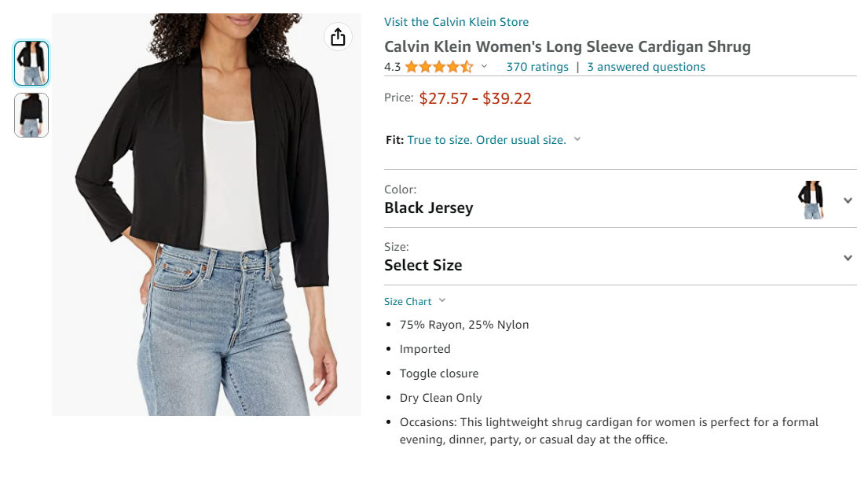868x478 pixels.
Task: Click the share icon on product image
Action: point(338,37)
